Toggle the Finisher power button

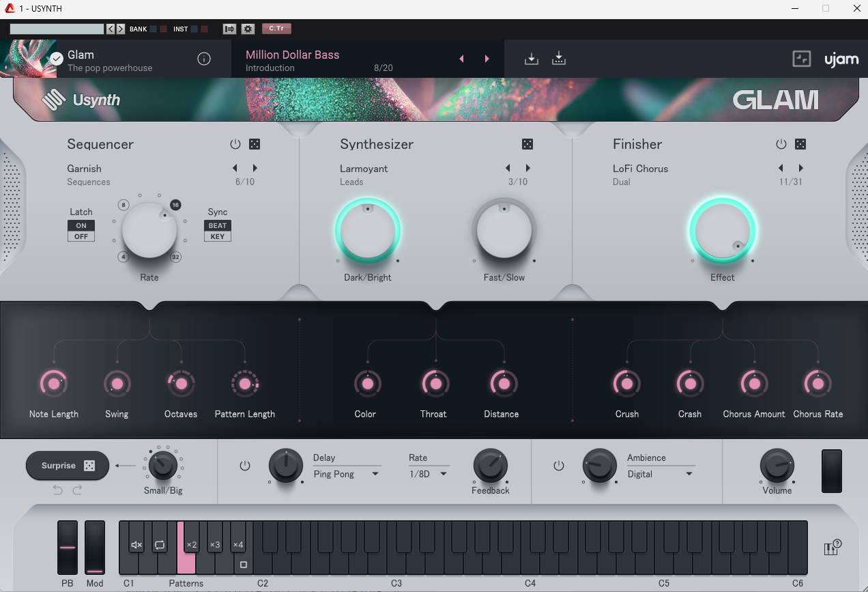(781, 144)
